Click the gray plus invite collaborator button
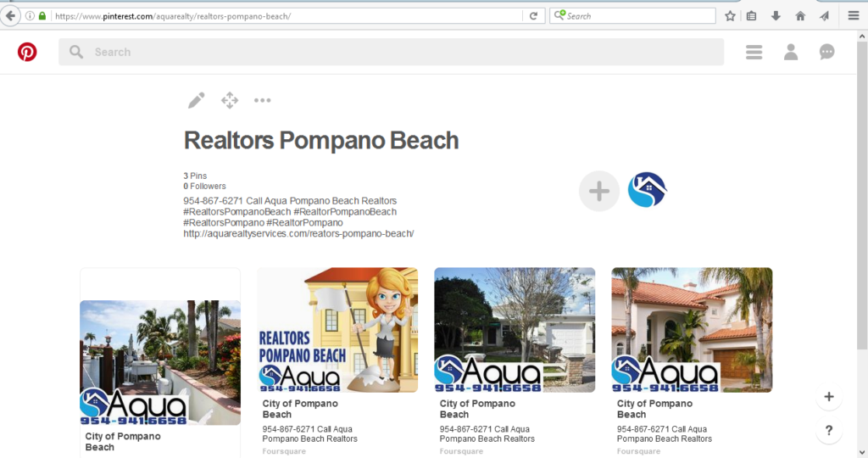Viewport: 868px width, 458px height. [x=599, y=191]
